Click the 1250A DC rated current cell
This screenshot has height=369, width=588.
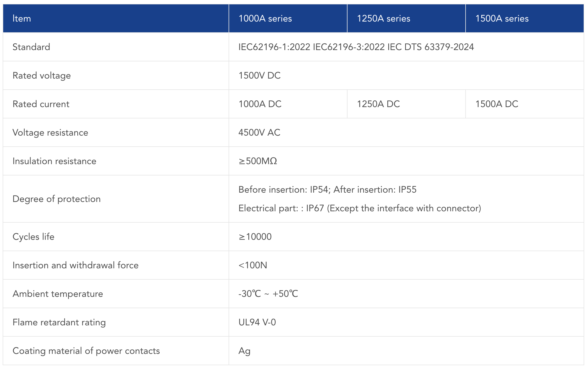click(x=378, y=104)
